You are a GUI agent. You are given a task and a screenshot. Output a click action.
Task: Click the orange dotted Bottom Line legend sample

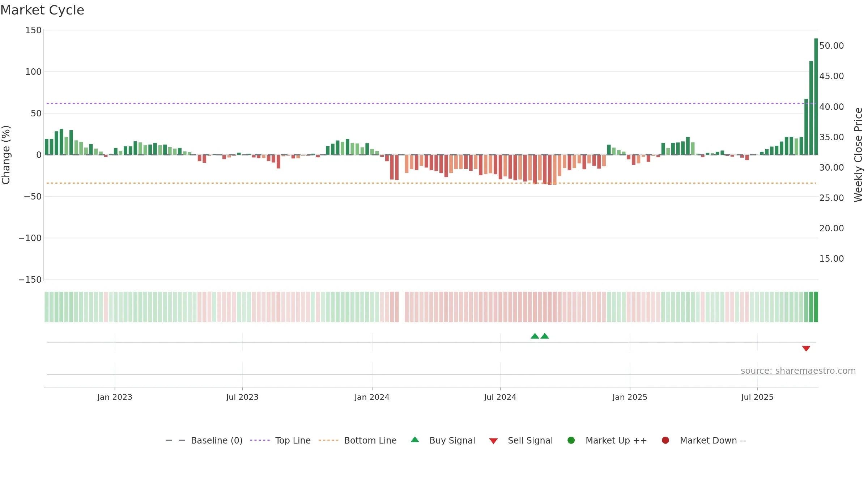tap(328, 440)
